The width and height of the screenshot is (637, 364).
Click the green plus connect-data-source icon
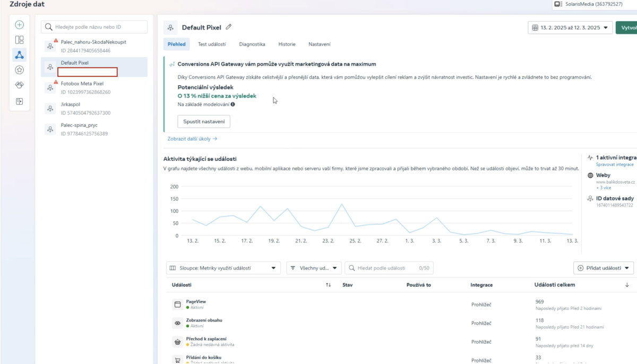pos(19,25)
